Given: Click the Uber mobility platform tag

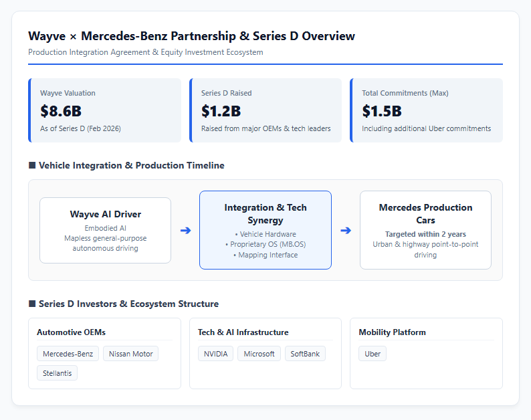Looking at the screenshot, I should click(373, 354).
